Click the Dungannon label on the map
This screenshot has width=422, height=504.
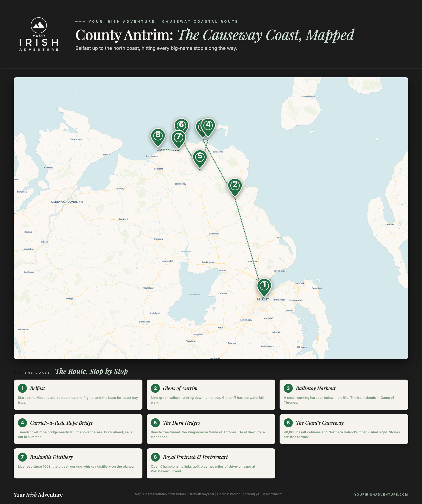(145, 322)
